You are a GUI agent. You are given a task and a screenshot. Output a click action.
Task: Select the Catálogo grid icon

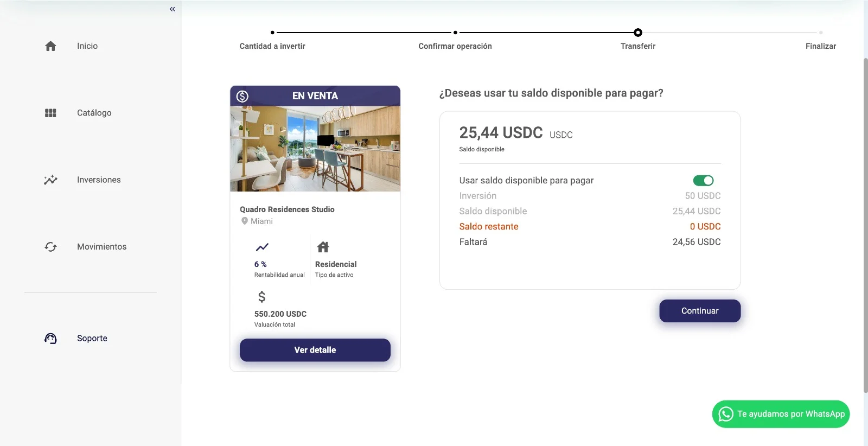50,113
